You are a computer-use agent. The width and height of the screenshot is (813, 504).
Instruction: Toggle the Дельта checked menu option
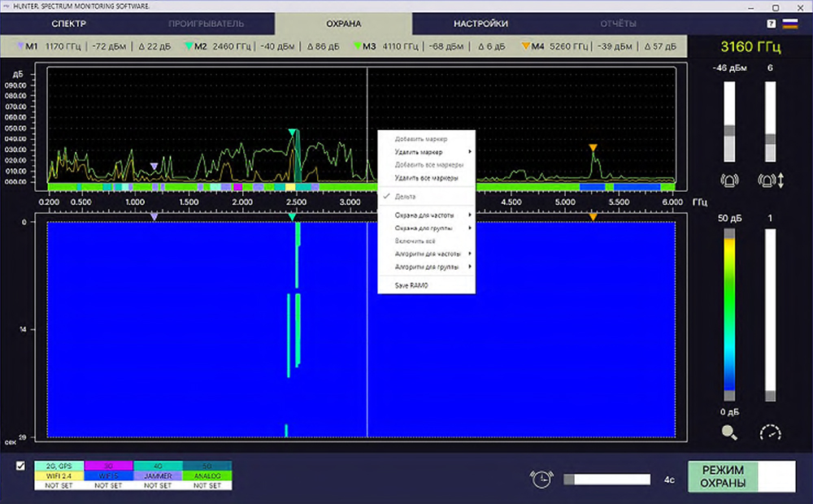tap(405, 197)
